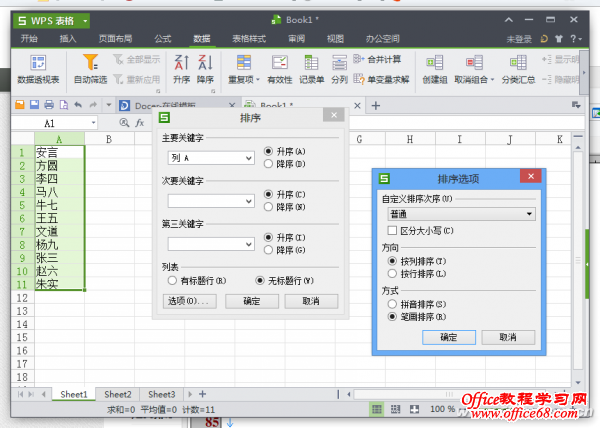The image size is (600, 428).
Task: Open the 公式 ribbon tab
Action: point(163,39)
